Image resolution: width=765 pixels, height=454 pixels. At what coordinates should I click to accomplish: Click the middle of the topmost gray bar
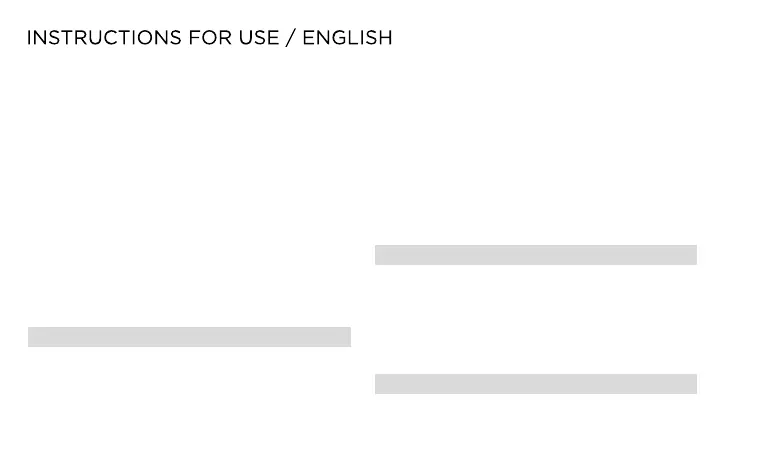coord(535,255)
